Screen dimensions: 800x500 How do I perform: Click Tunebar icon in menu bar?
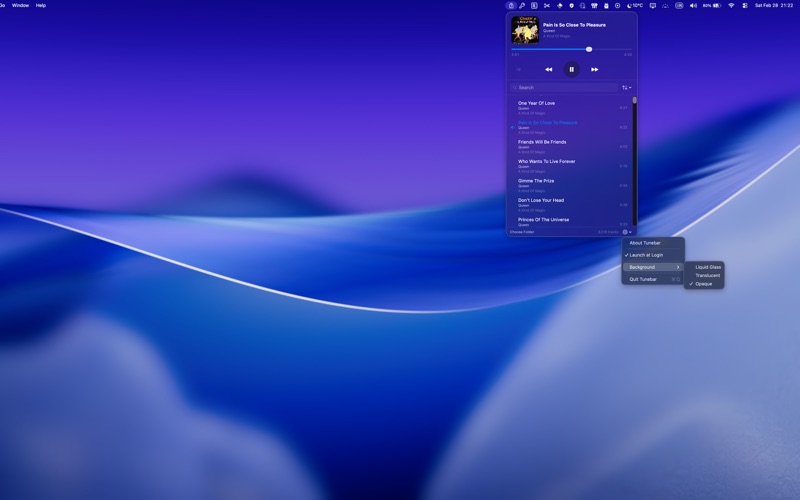point(511,6)
